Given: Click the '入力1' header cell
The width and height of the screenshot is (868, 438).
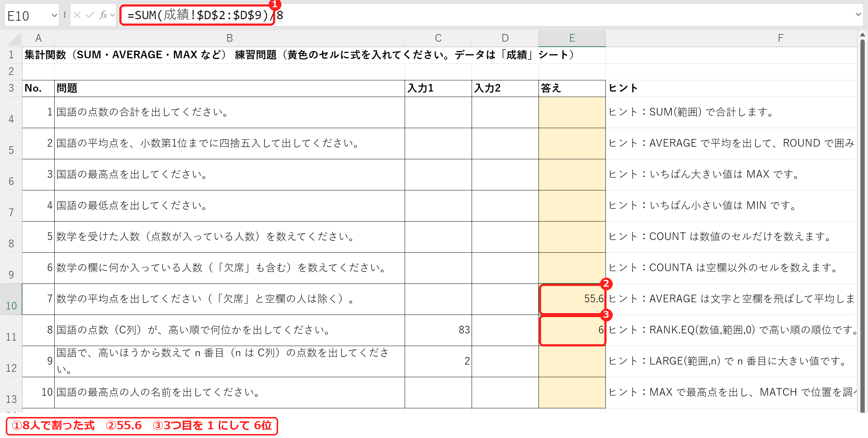Looking at the screenshot, I should (438, 88).
